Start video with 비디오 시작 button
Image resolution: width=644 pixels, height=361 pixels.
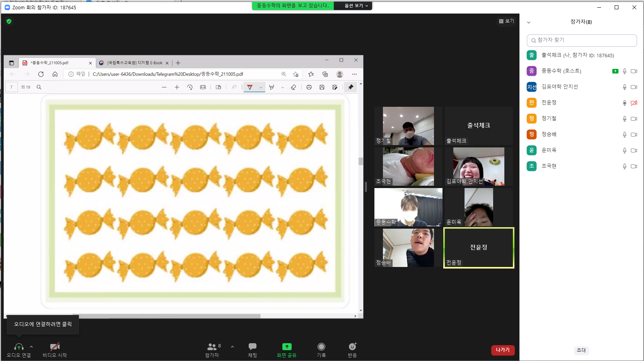click(55, 350)
